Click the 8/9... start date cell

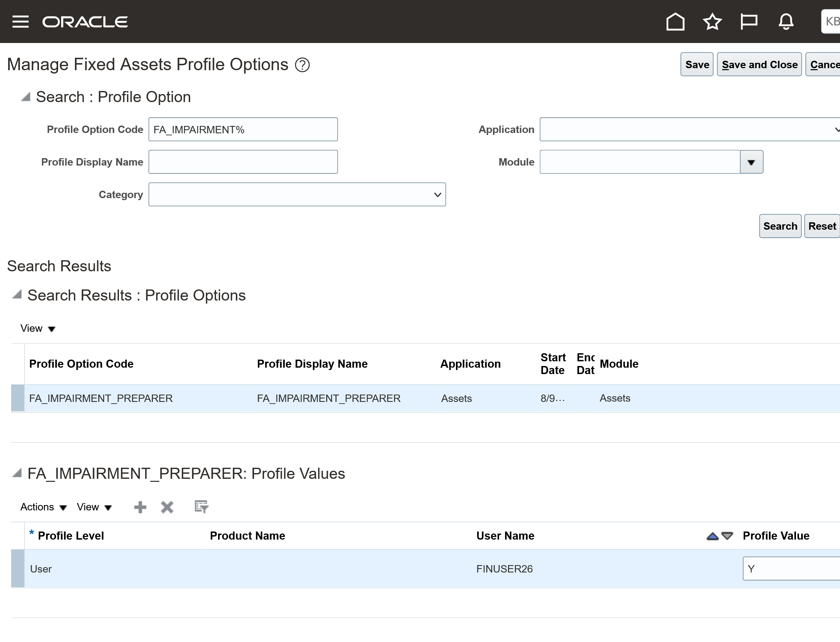tap(552, 398)
